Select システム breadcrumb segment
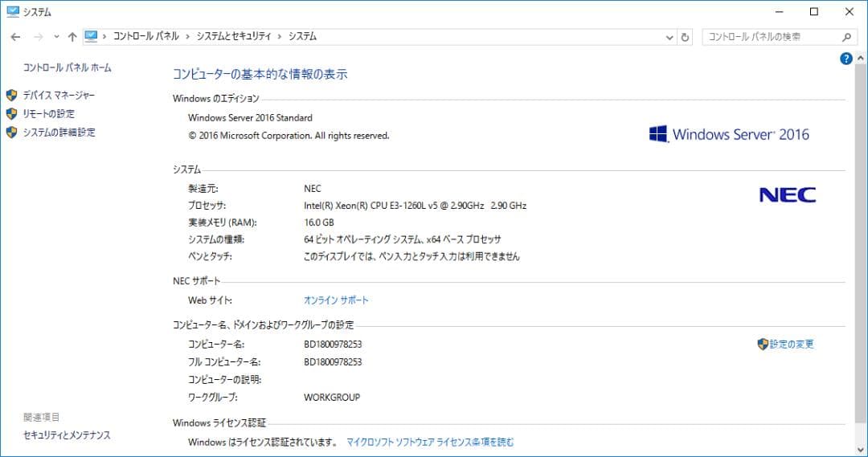The height and width of the screenshot is (457, 868). point(302,36)
